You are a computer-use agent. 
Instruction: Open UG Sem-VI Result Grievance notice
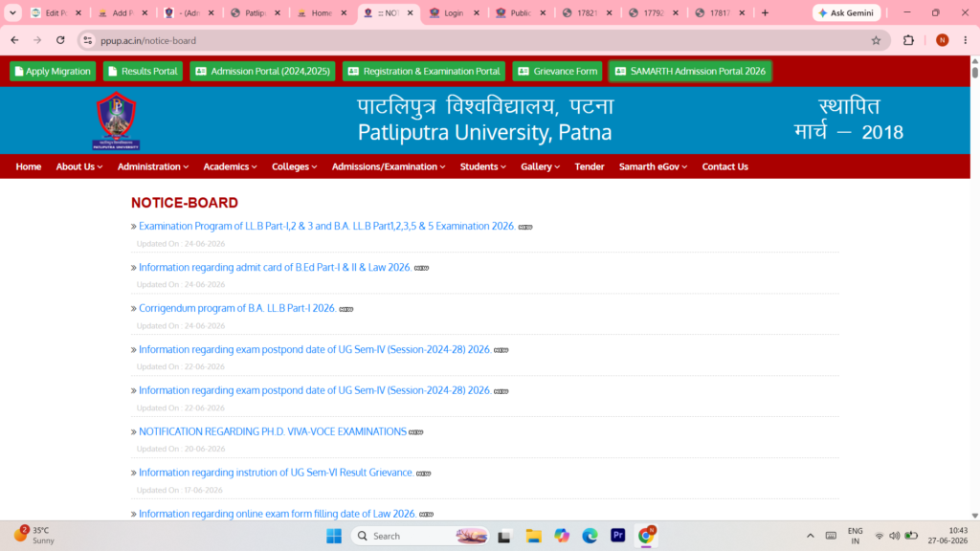277,473
